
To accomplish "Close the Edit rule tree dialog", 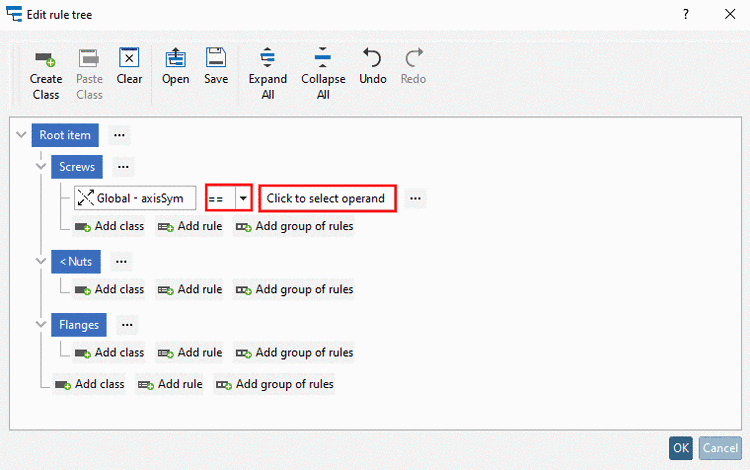I will pos(729,14).
